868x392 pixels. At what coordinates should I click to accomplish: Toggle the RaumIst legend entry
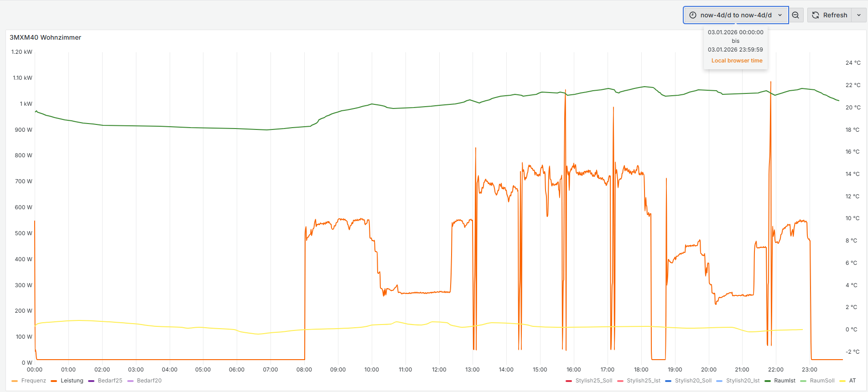[785, 381]
